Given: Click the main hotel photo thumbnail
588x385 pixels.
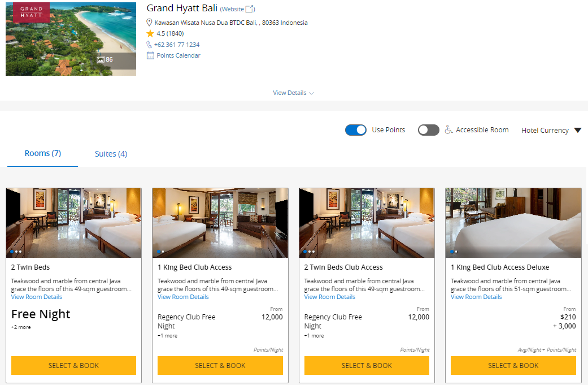Looking at the screenshot, I should 71,38.
